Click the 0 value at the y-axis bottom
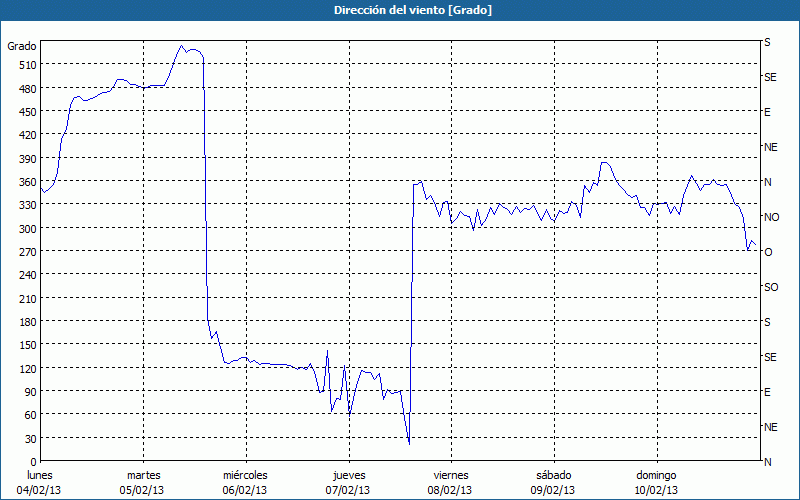The image size is (800, 500). tap(33, 462)
